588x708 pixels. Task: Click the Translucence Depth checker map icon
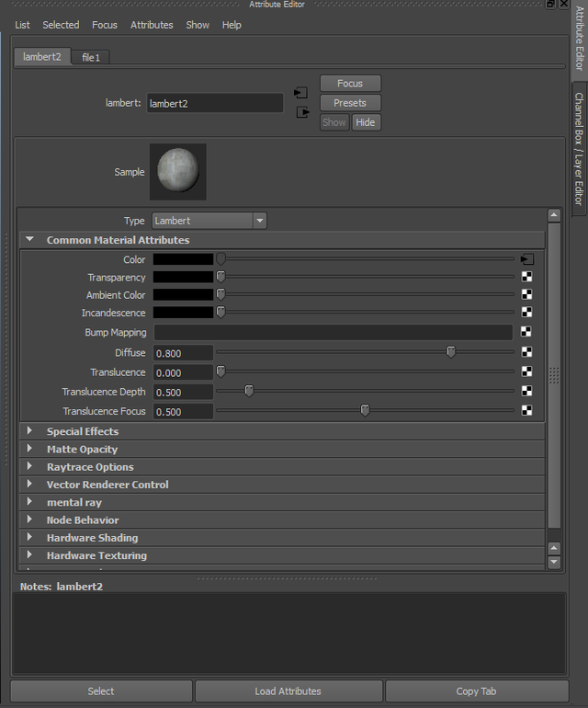click(526, 391)
